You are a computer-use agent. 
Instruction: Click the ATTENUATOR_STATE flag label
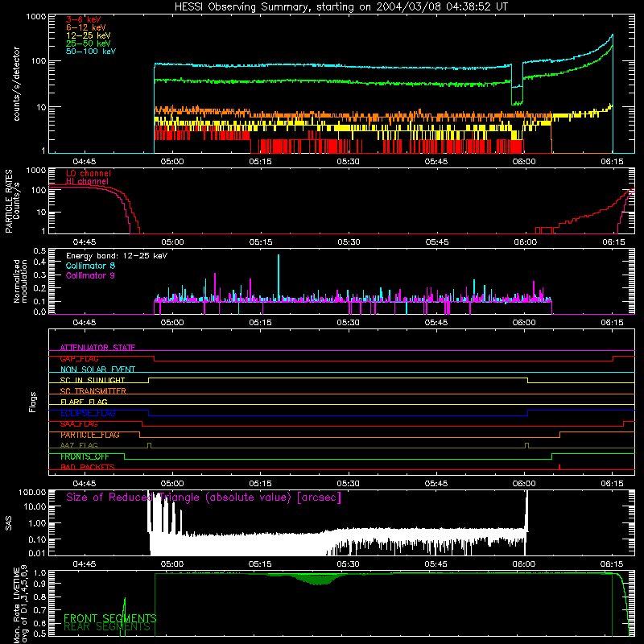tap(97, 348)
